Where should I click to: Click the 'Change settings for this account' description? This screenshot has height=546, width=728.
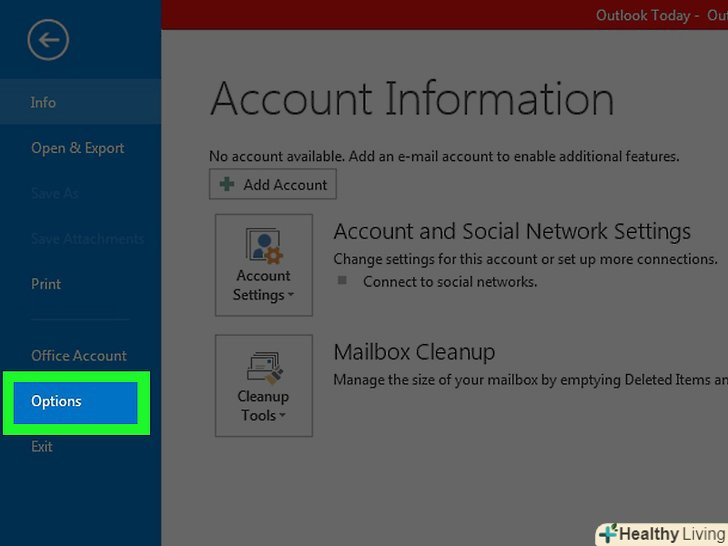tap(526, 259)
